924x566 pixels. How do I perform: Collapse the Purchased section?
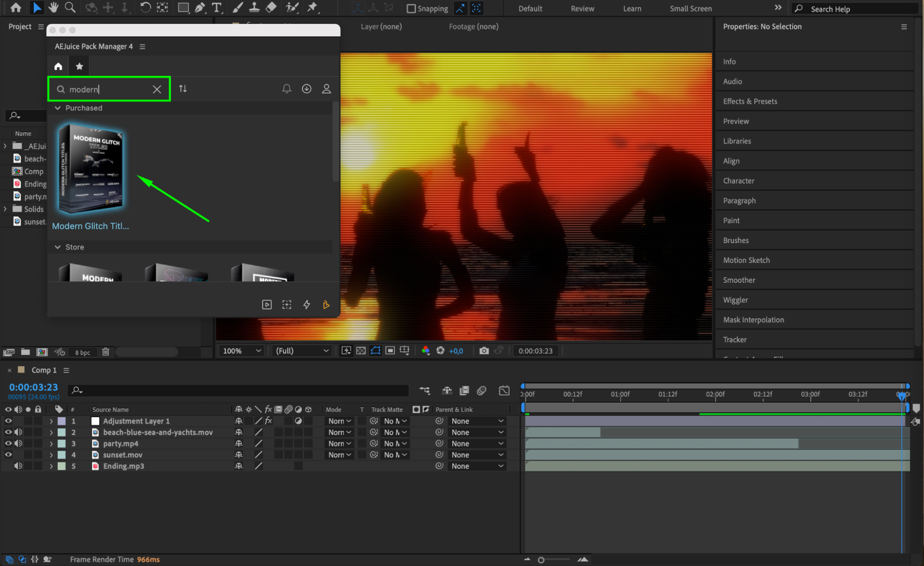pos(58,108)
